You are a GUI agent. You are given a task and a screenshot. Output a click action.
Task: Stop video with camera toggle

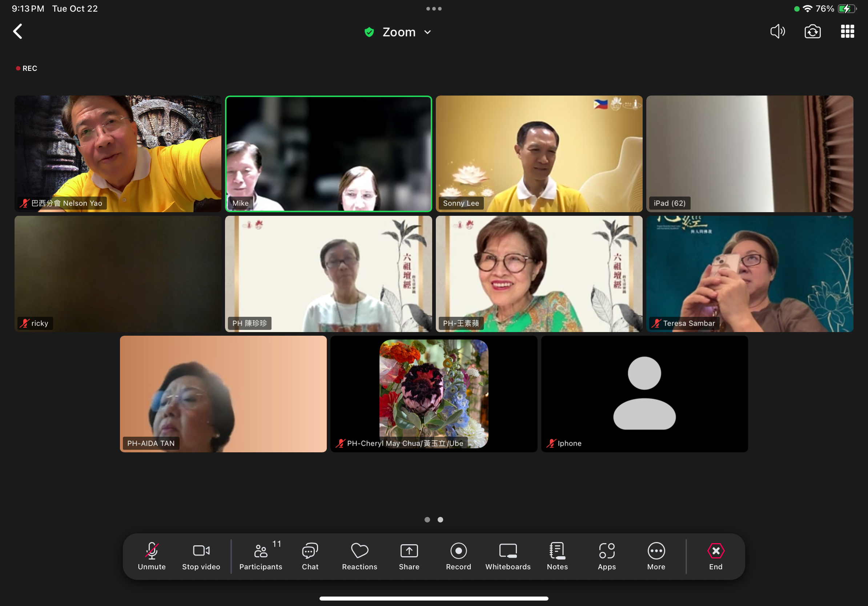tap(201, 556)
